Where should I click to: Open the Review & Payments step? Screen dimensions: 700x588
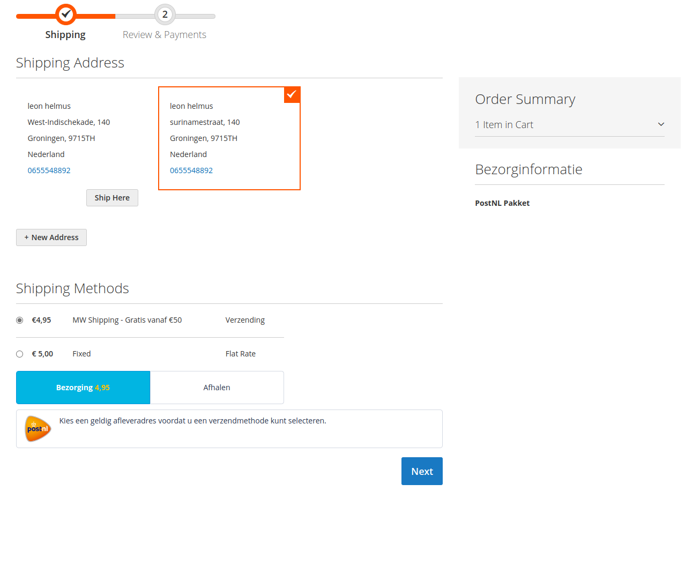(164, 34)
